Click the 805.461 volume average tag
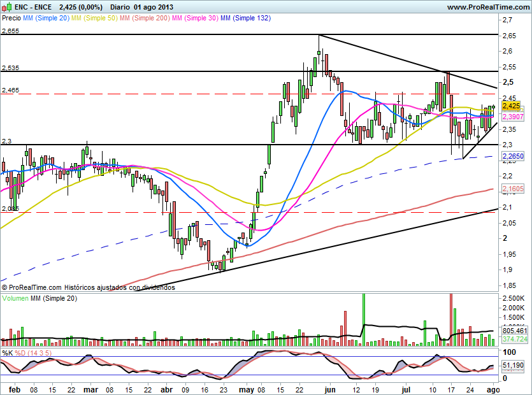This screenshot has height=395, width=532. click(515, 331)
